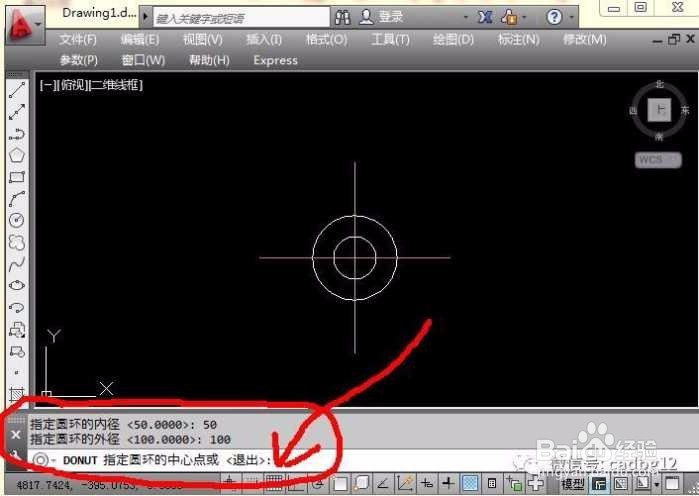Screen dimensions: 699x496
Task: Toggle Annotation Monitor plus icon
Action: (x=535, y=483)
